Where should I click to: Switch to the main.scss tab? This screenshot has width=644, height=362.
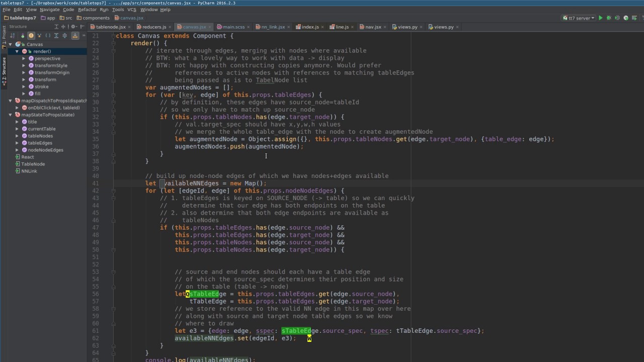click(x=233, y=27)
